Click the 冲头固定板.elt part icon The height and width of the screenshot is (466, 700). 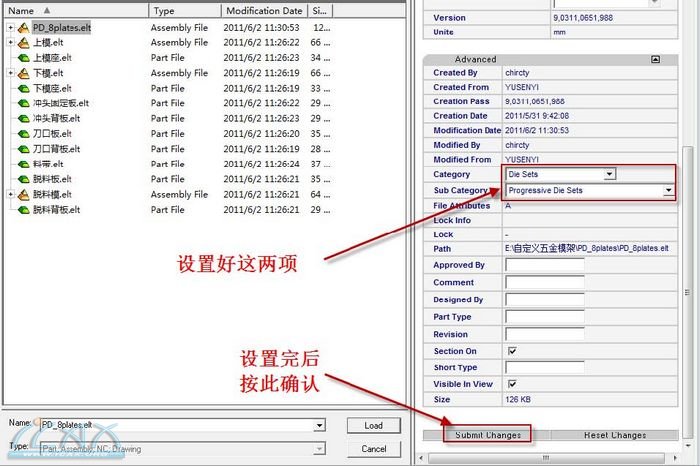(23, 104)
